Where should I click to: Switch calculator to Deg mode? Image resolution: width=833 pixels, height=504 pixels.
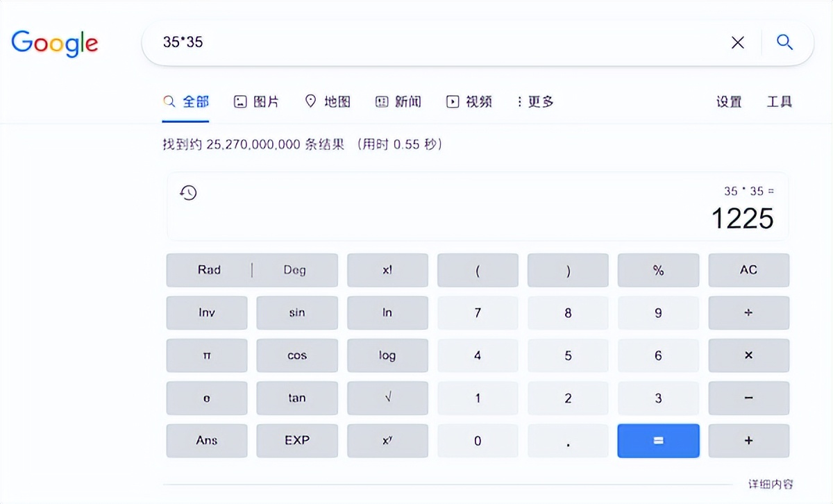[x=294, y=270]
